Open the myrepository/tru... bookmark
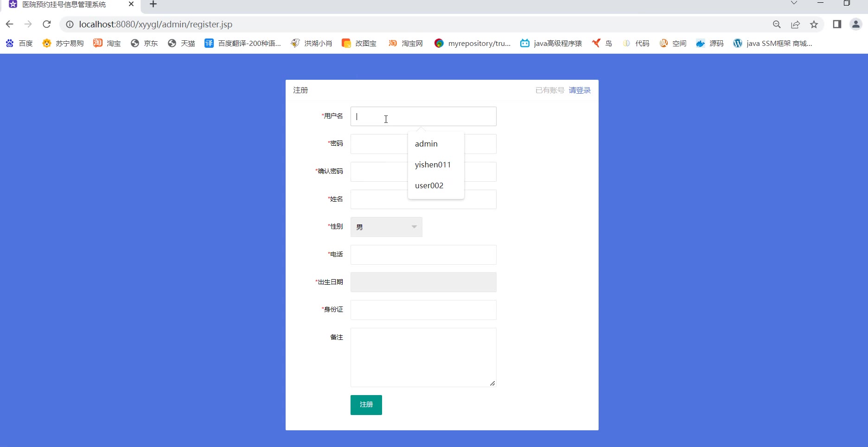 tap(472, 43)
